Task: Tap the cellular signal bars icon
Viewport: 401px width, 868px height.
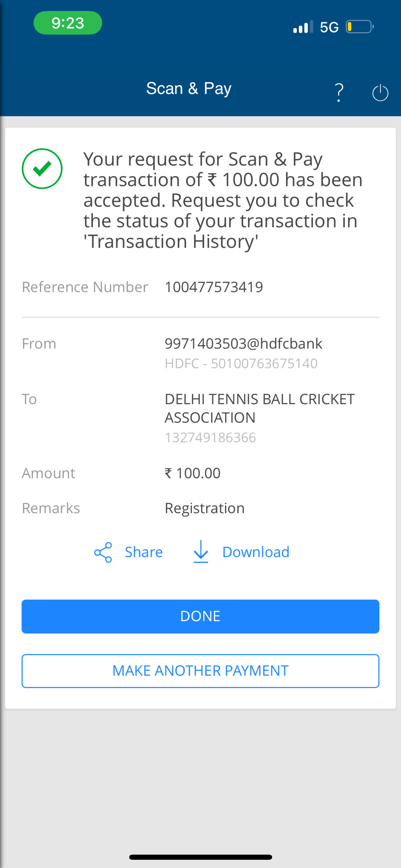Action: [x=303, y=27]
